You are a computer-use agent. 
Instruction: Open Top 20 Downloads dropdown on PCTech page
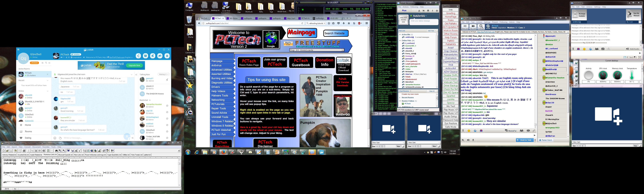click(x=317, y=50)
